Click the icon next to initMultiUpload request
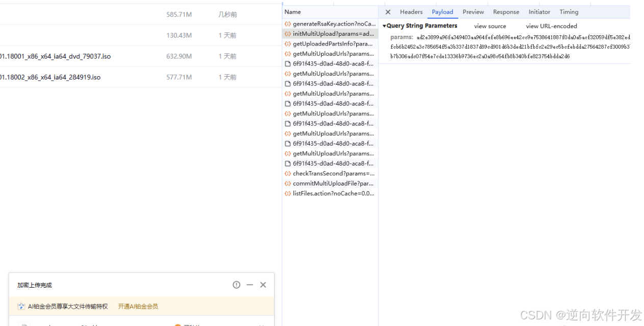The image size is (644, 326). (288, 34)
